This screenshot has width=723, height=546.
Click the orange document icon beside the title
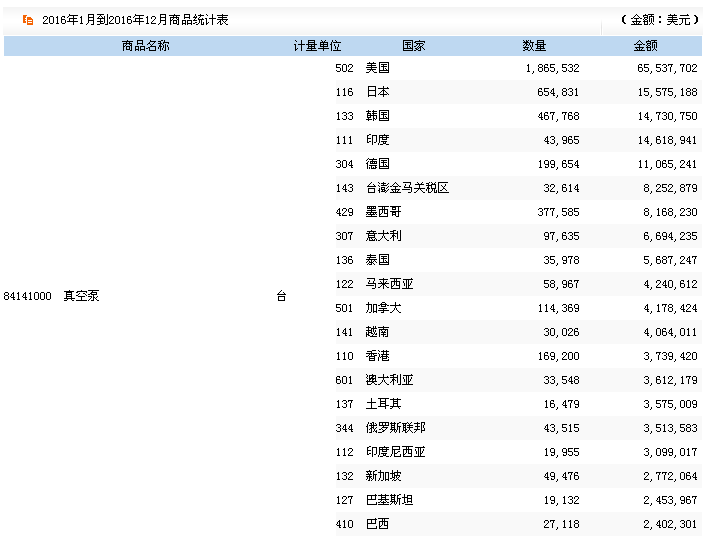click(x=28, y=20)
